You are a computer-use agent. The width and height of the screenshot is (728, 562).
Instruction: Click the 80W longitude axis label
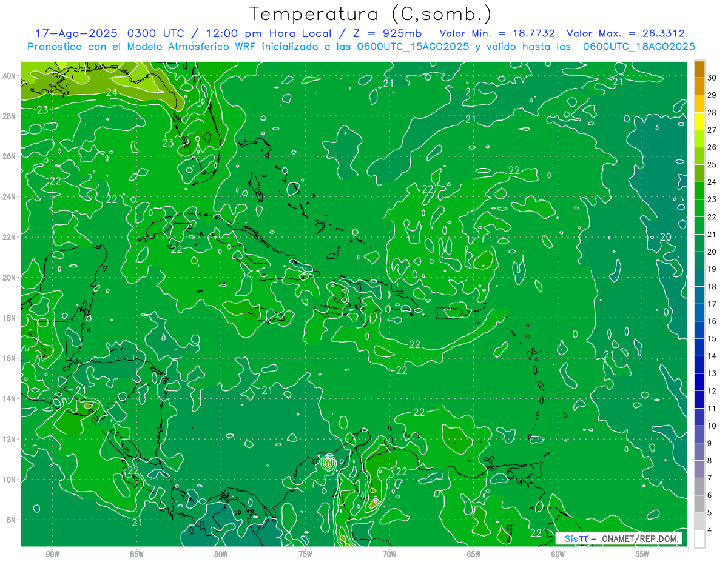[x=221, y=554]
